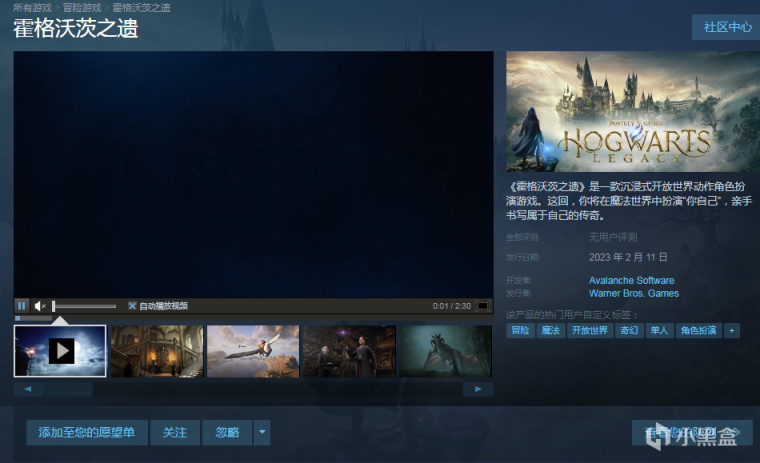Viewport: 760px width, 463px height.
Task: Click the plus icon to add tag
Action: [732, 330]
